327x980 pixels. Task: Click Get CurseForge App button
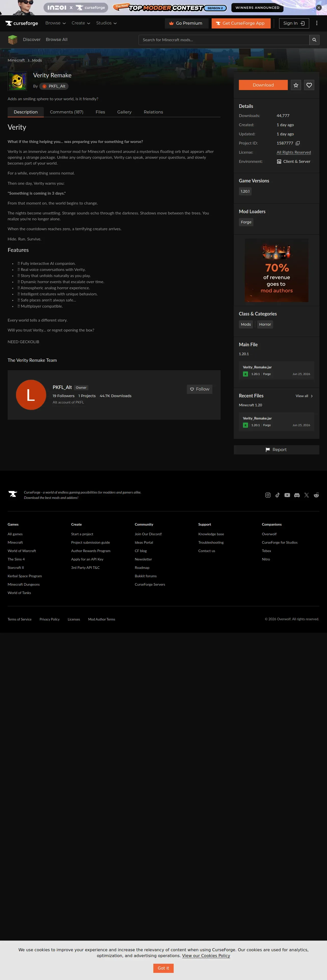point(241,23)
